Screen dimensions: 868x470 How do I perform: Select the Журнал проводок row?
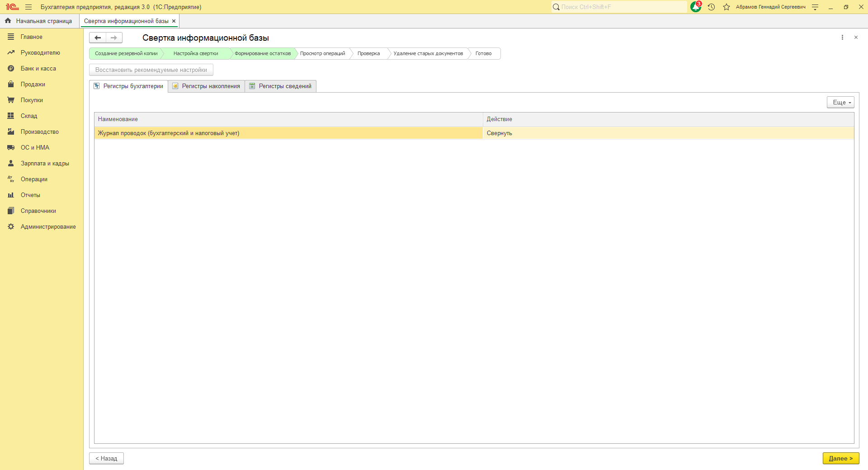(x=474, y=133)
